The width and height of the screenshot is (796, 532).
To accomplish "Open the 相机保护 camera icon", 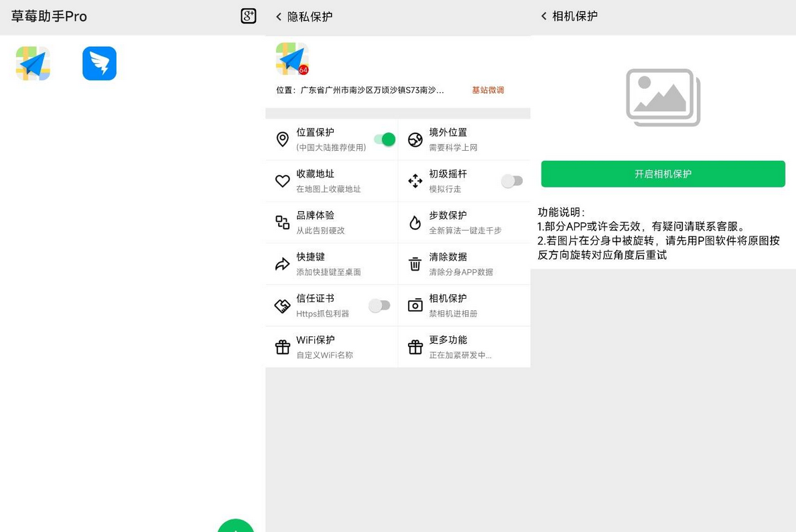I will coord(415,305).
